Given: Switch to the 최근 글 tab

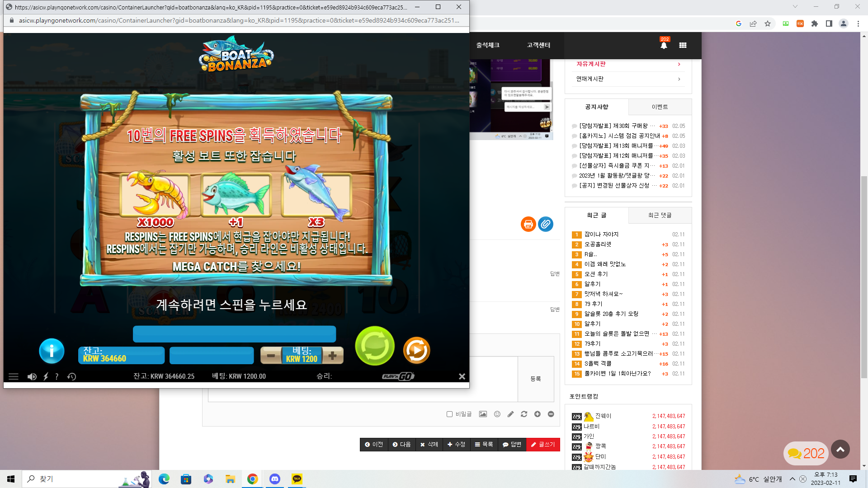Looking at the screenshot, I should 597,216.
